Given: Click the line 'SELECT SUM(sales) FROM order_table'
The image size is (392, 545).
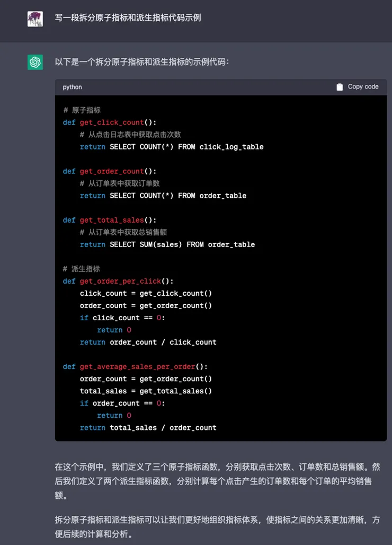Looking at the screenshot, I should point(182,244).
